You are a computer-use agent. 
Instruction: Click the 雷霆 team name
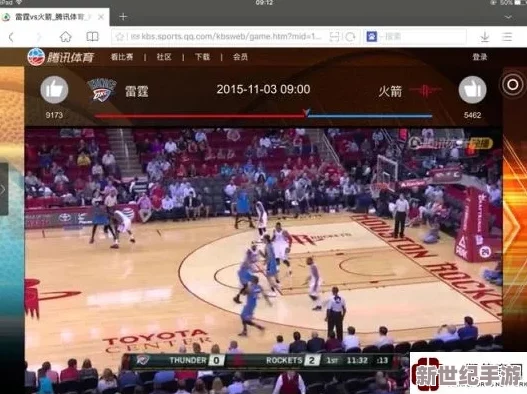coord(136,91)
